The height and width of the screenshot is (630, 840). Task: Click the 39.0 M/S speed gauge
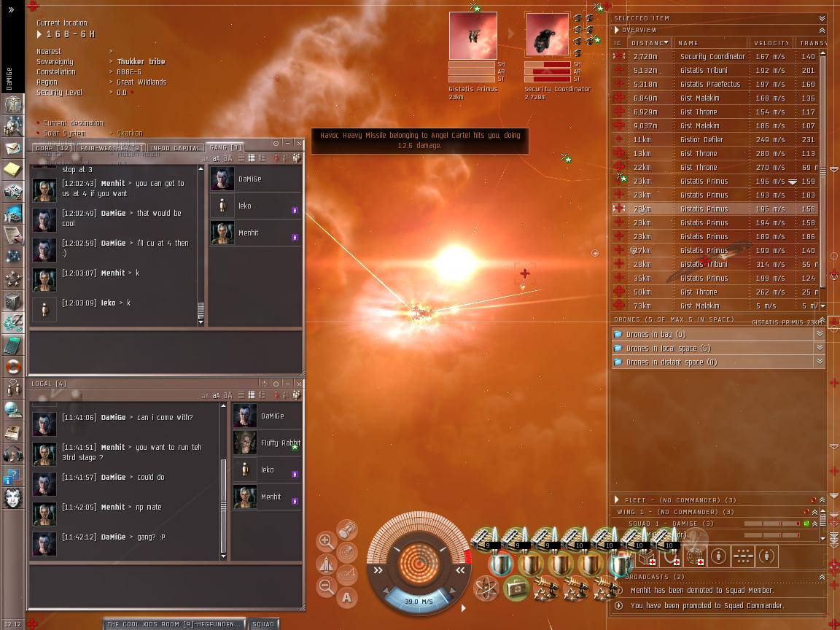click(x=419, y=601)
